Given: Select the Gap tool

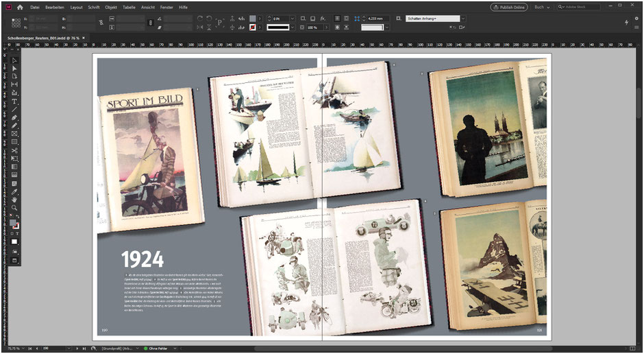Looking at the screenshot, I should (14, 84).
